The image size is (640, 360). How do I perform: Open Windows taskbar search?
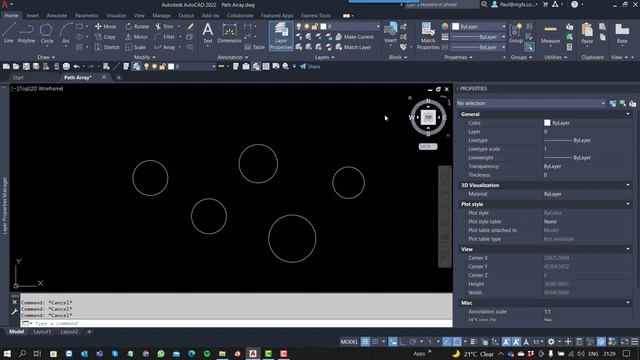[22, 353]
